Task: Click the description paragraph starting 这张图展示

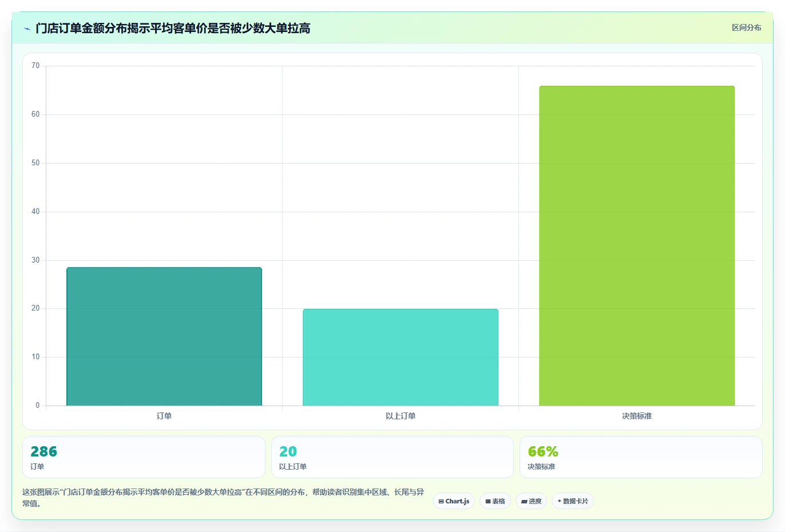Action: (223, 498)
